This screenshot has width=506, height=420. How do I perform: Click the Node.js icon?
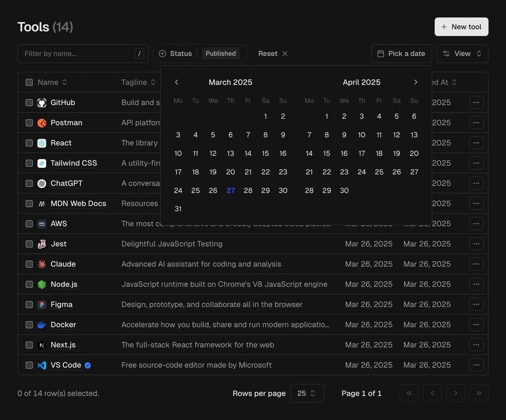pyautogui.click(x=42, y=284)
